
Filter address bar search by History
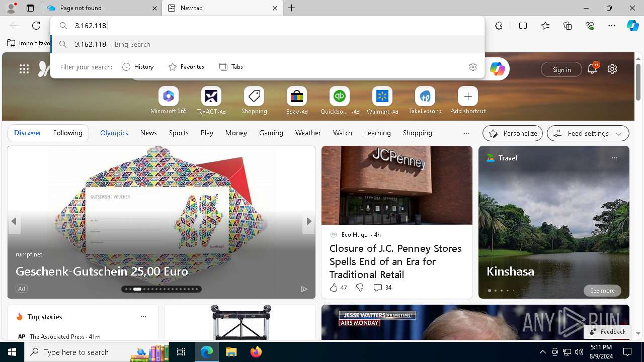138,67
